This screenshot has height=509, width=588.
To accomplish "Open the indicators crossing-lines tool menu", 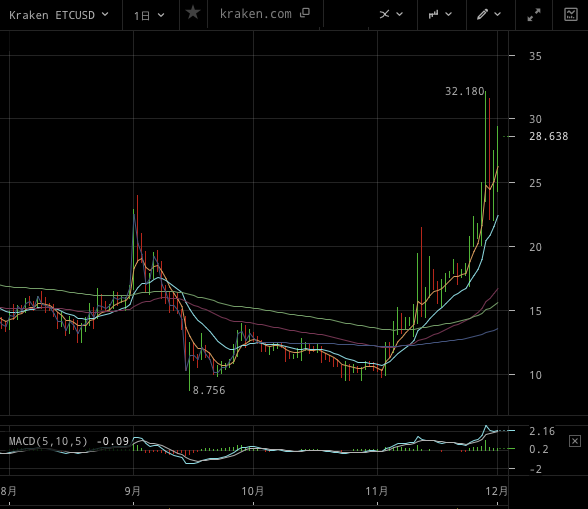I will (384, 14).
